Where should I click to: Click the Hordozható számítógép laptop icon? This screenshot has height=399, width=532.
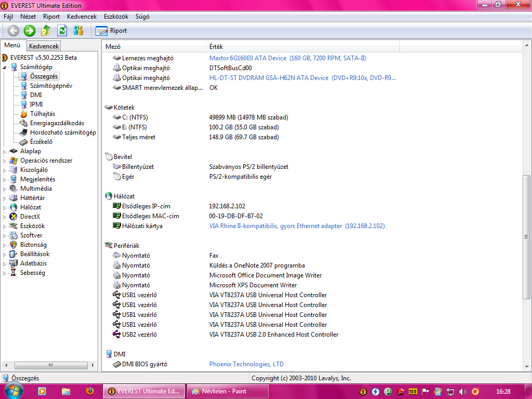click(24, 132)
